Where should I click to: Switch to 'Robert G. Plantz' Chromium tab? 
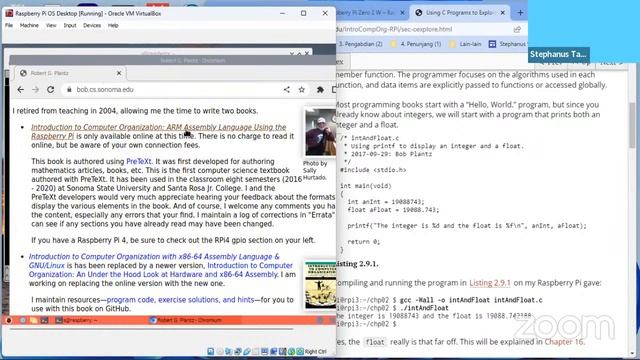pos(70,73)
